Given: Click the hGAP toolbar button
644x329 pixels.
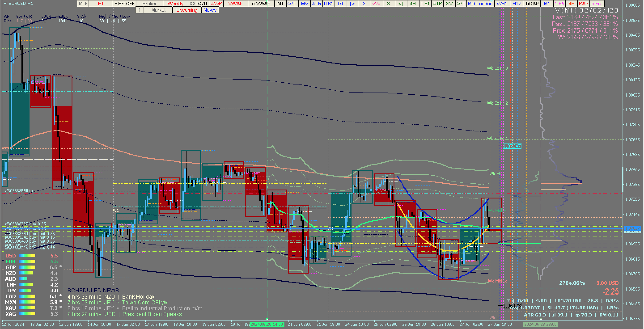Looking at the screenshot, I should pyautogui.click(x=532, y=4).
